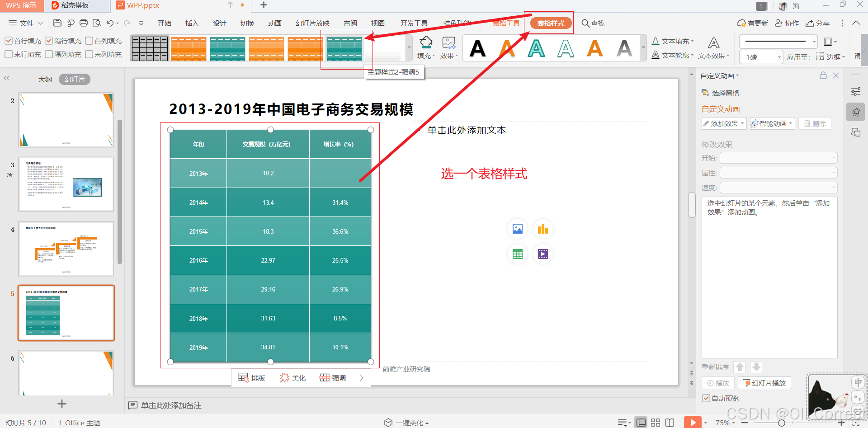Click the insert table icon in placeholder
Viewport: 868px width, 428px height.
(518, 254)
